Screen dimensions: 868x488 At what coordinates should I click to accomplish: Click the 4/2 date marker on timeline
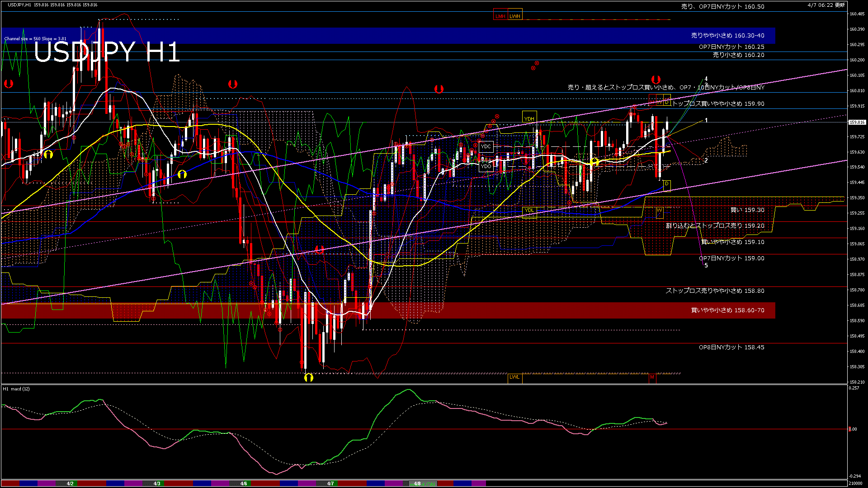pyautogui.click(x=70, y=483)
